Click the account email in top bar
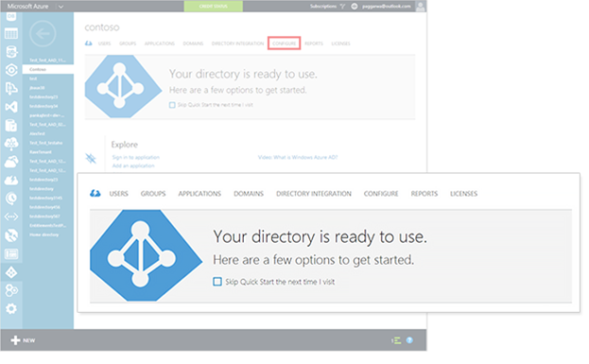Screen dimensions: 589x364 coord(386,6)
